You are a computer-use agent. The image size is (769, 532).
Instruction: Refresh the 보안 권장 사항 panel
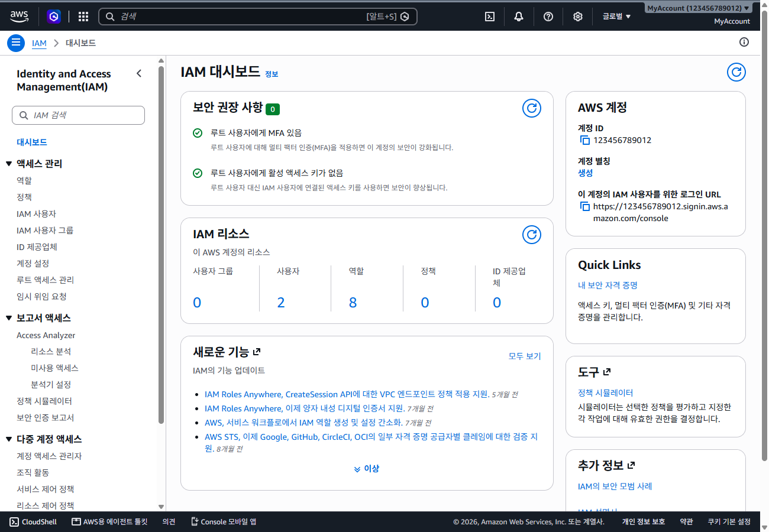click(x=532, y=108)
